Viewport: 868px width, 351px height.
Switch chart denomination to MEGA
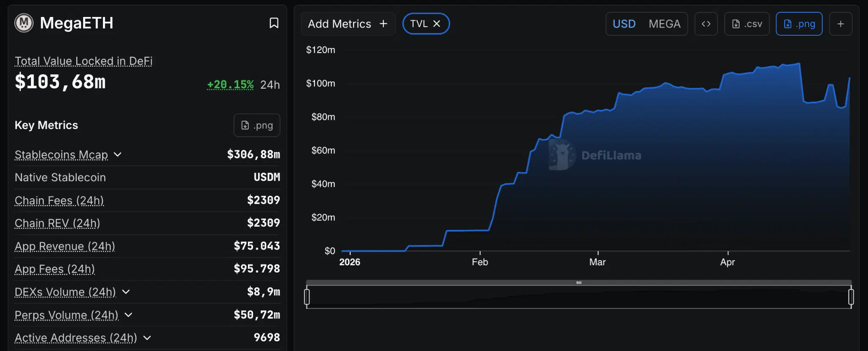pyautogui.click(x=665, y=24)
